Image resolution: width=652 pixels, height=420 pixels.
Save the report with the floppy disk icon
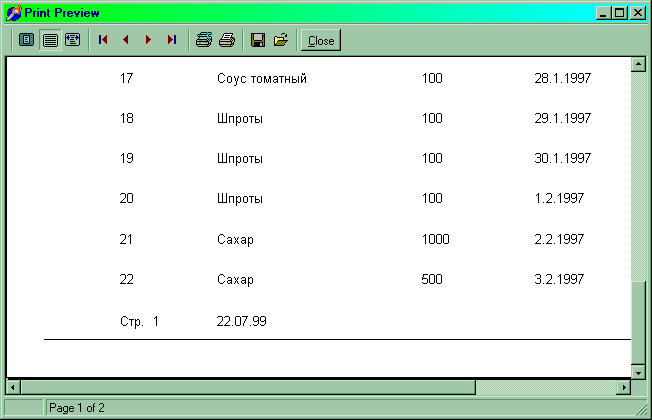tap(258, 40)
